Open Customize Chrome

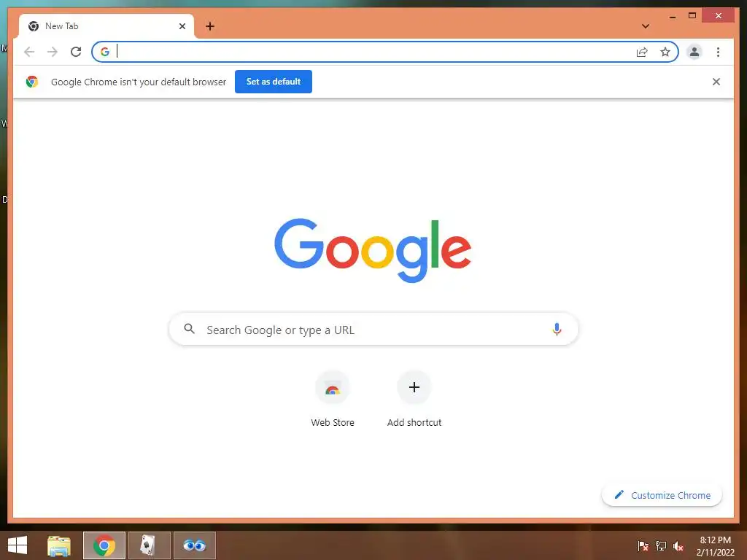pos(662,495)
